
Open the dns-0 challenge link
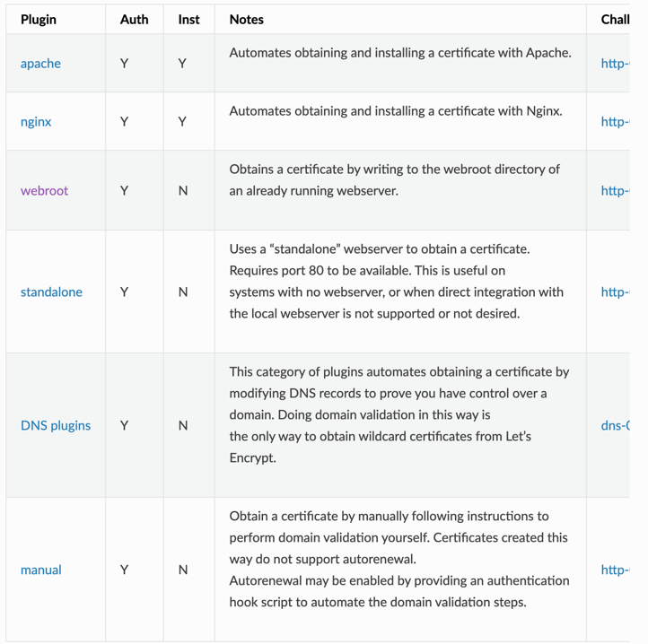pyautogui.click(x=615, y=425)
